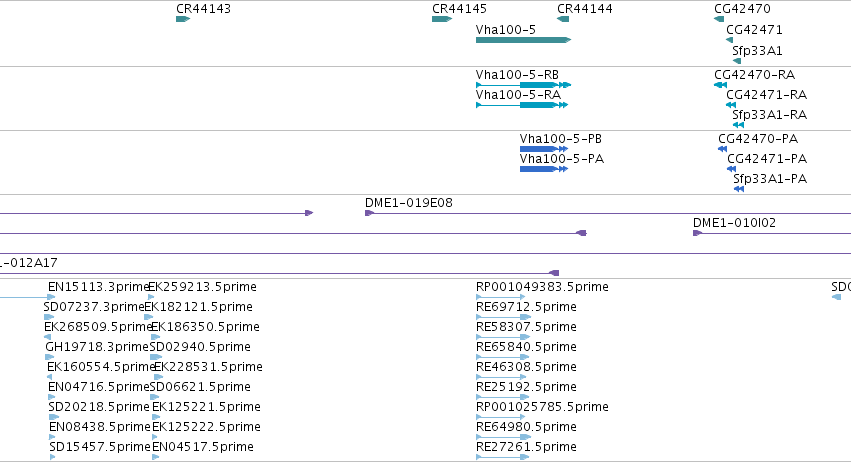
Task: Click the CG42470-PA protein label
Action: point(758,139)
